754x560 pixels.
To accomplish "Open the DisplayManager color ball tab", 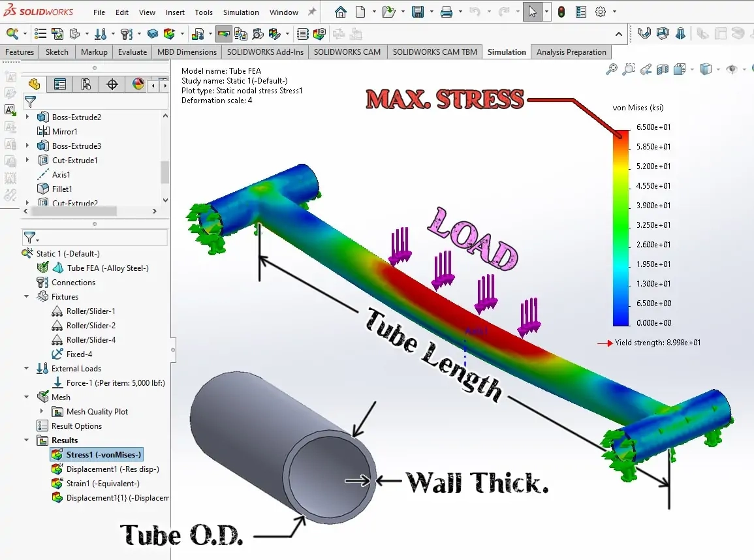I will [138, 84].
